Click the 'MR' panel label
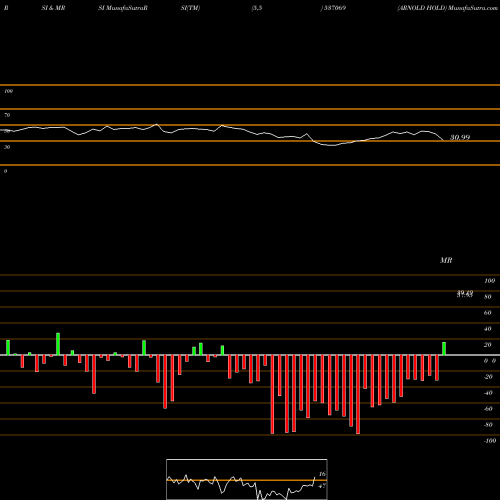 click(446, 260)
